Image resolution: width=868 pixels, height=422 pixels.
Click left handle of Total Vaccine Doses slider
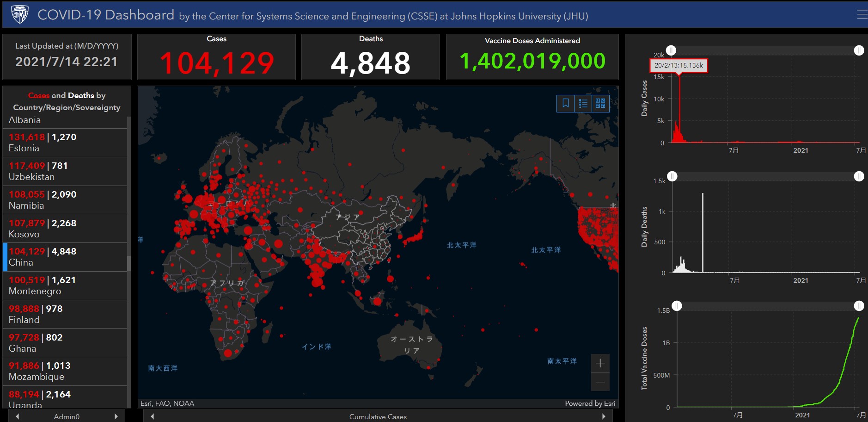[x=677, y=306]
